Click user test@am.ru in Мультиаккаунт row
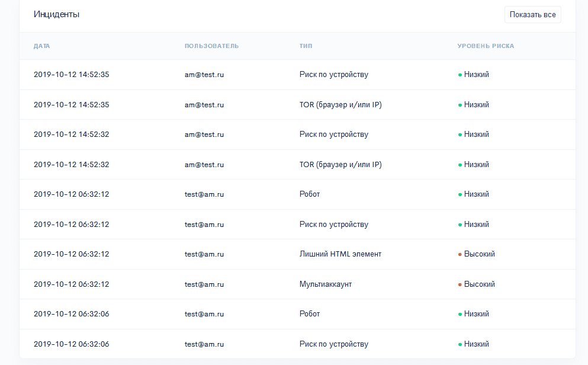The image size is (588, 365). coord(204,284)
